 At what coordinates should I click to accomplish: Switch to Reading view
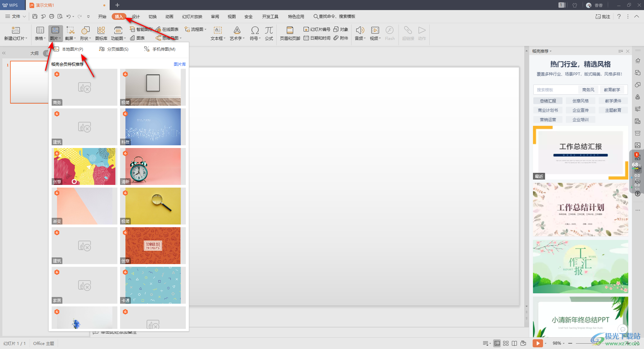click(515, 343)
